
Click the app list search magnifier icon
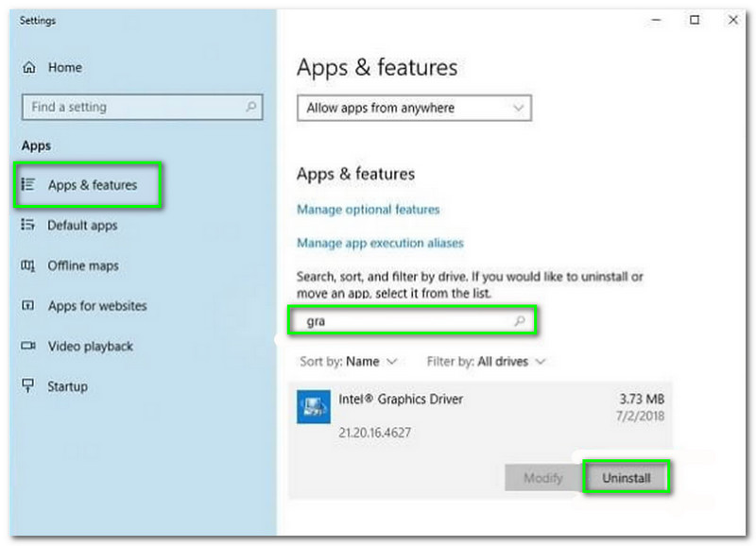pos(519,321)
